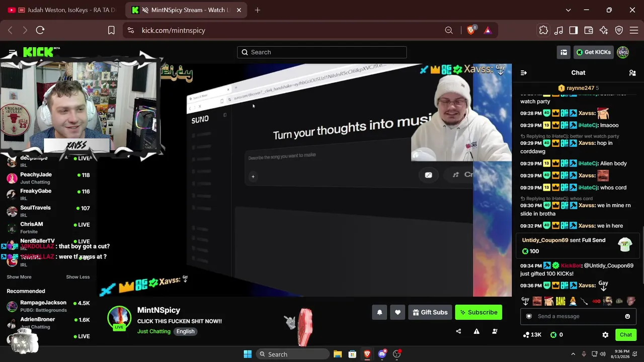The width and height of the screenshot is (644, 362).
Task: Click the green Chat send button
Action: pos(626,335)
